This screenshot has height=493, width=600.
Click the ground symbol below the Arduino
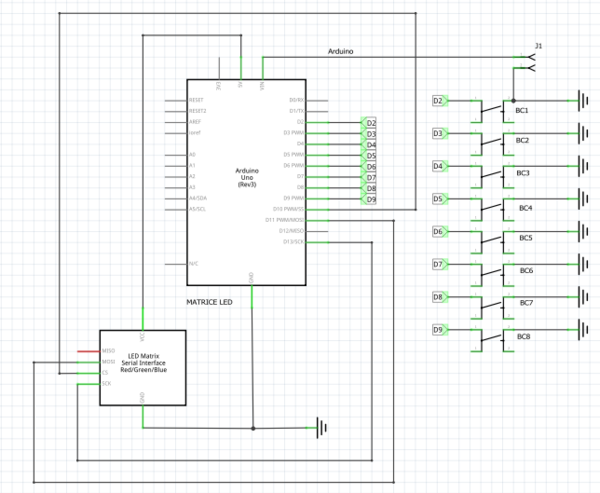pos(322,428)
